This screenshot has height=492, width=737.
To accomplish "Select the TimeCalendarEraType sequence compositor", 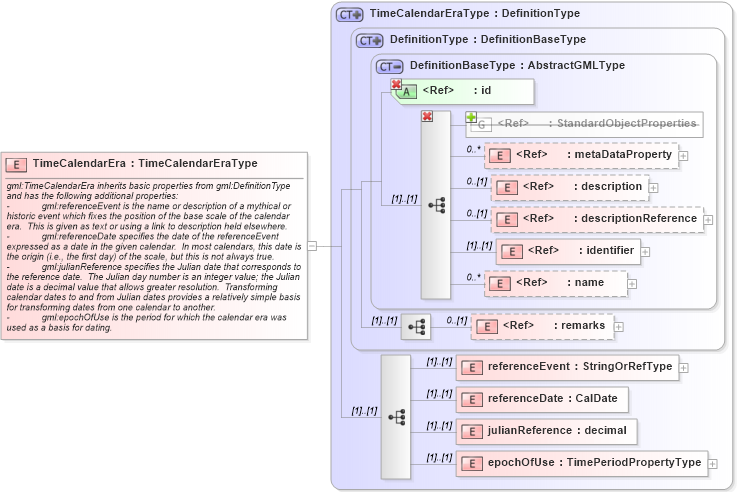I will (396, 417).
